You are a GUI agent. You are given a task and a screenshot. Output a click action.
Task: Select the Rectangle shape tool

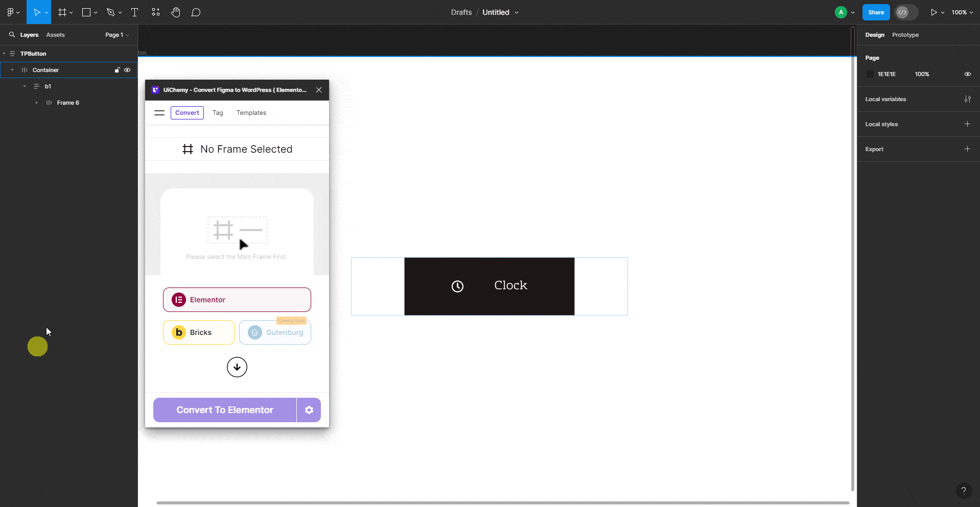click(x=86, y=12)
